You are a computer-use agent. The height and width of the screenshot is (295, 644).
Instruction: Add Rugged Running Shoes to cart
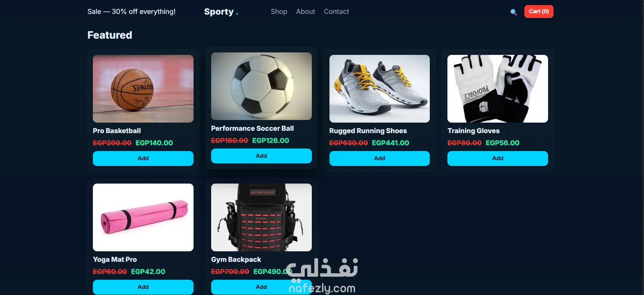tap(379, 159)
